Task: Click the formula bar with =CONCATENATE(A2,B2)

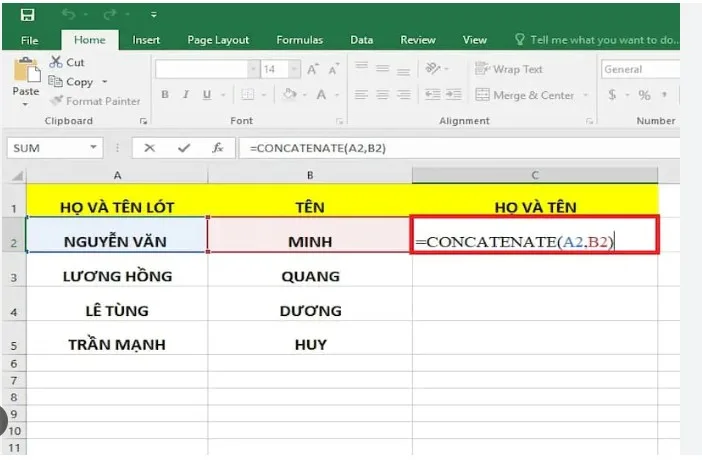Action: click(x=459, y=148)
